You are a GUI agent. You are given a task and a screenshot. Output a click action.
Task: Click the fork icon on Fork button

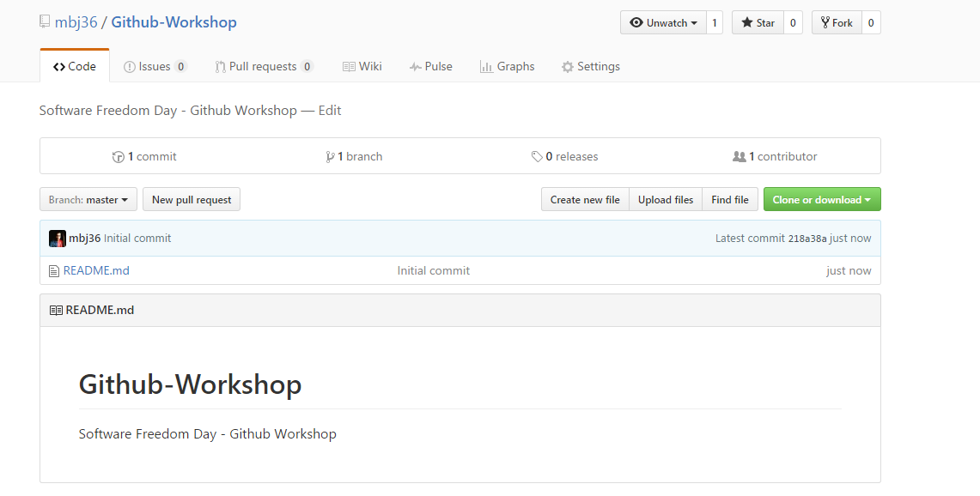pos(825,22)
